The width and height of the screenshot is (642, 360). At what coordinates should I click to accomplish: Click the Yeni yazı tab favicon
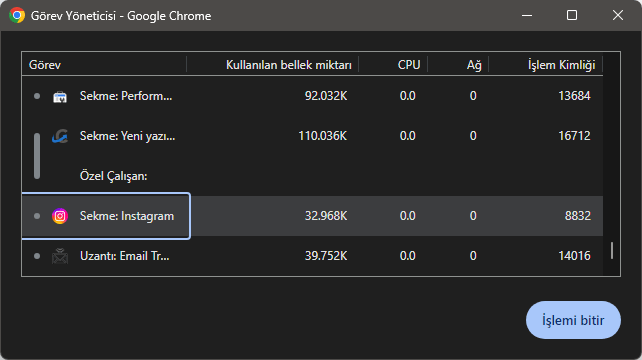60,136
